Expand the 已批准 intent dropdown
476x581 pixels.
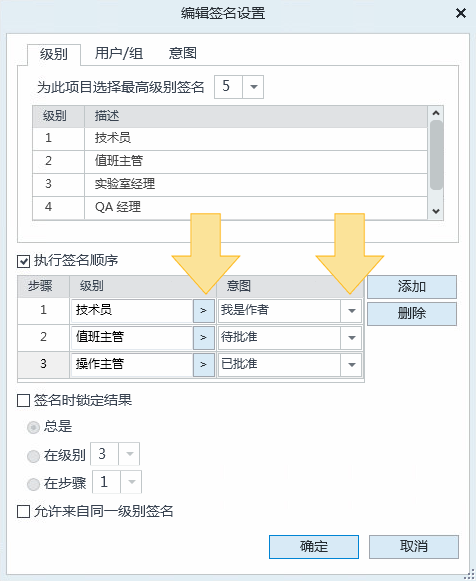(352, 365)
